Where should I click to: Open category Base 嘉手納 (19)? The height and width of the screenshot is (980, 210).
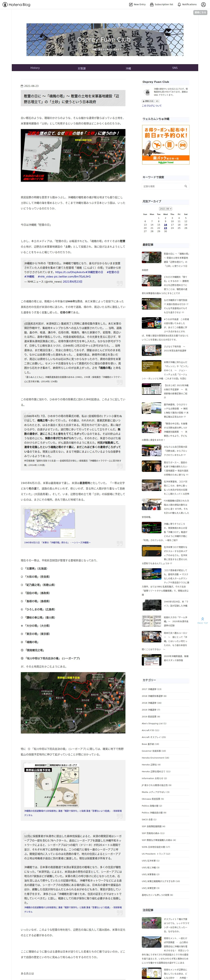(150, 744)
